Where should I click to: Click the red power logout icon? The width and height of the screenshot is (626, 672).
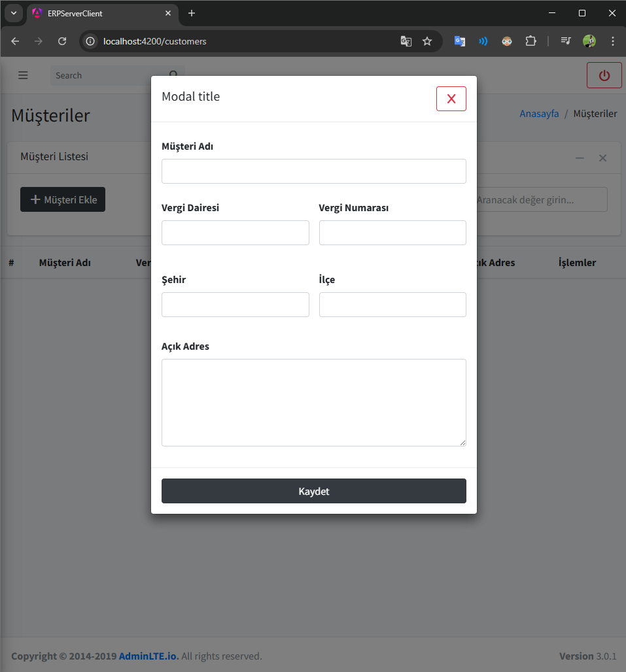tap(604, 75)
